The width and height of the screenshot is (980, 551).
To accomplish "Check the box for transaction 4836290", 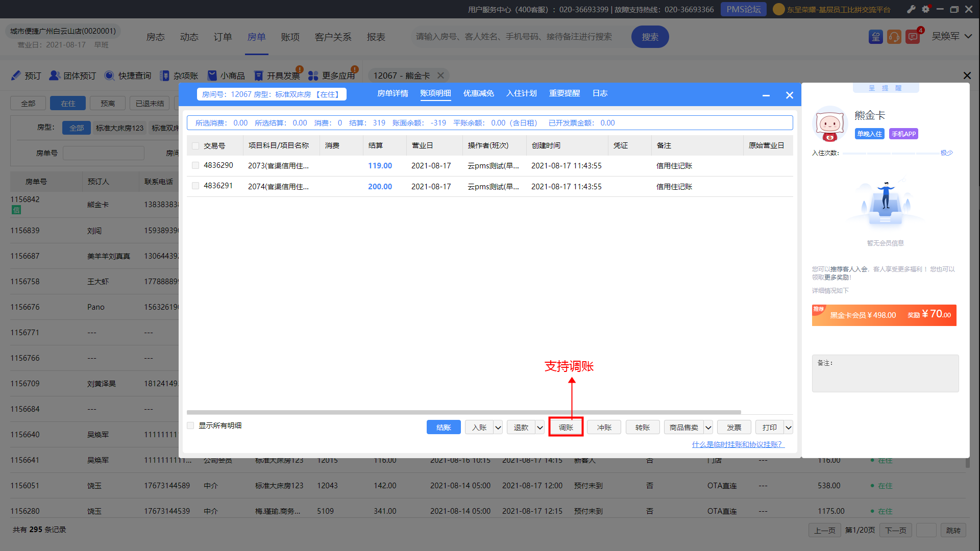I will click(195, 165).
